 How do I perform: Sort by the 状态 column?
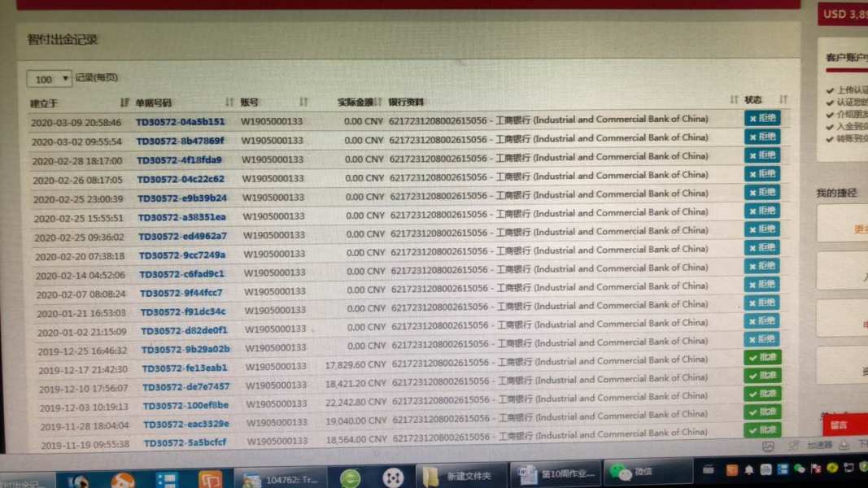[783, 99]
